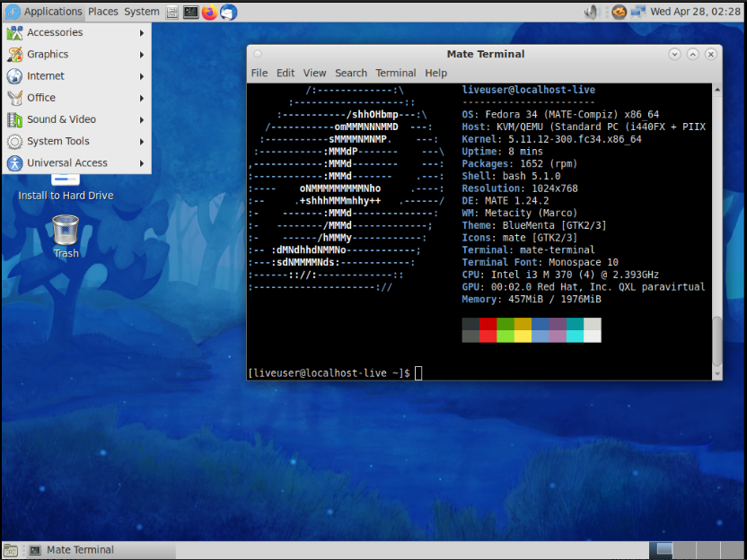Open the Applications menu in the top panel

point(44,12)
